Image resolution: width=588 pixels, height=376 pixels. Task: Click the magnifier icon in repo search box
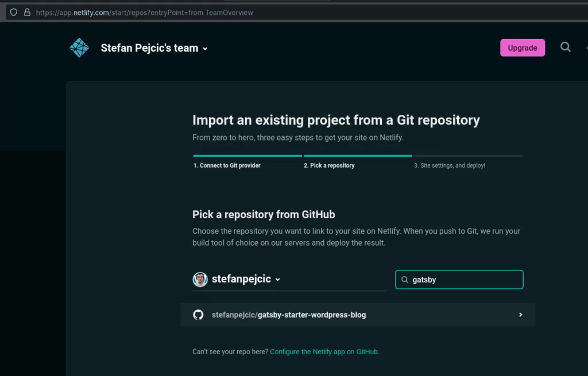tap(405, 280)
